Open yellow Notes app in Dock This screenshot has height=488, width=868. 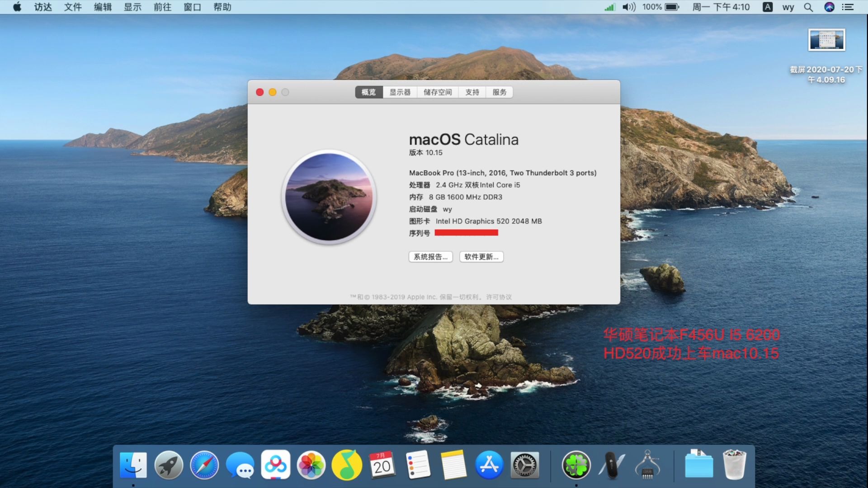tap(453, 465)
